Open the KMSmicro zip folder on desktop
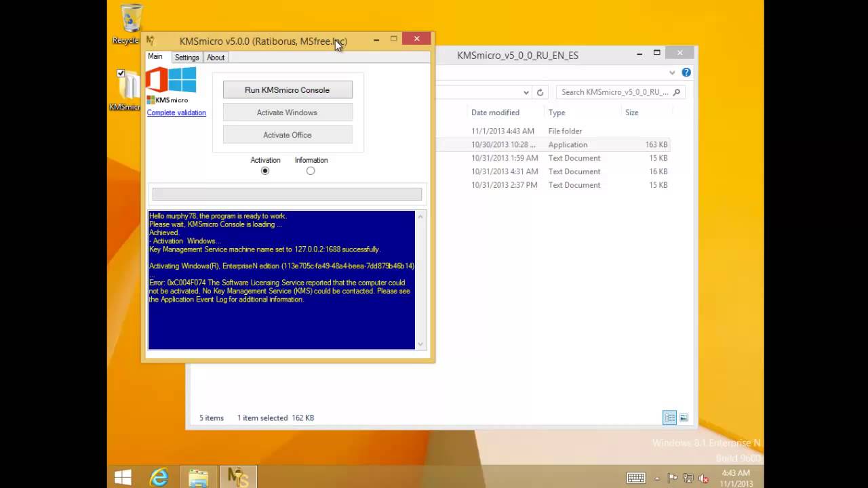The width and height of the screenshot is (868, 488). [x=125, y=90]
